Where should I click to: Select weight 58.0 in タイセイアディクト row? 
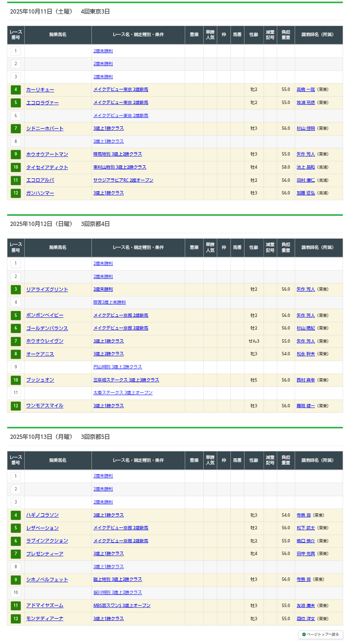click(x=286, y=167)
